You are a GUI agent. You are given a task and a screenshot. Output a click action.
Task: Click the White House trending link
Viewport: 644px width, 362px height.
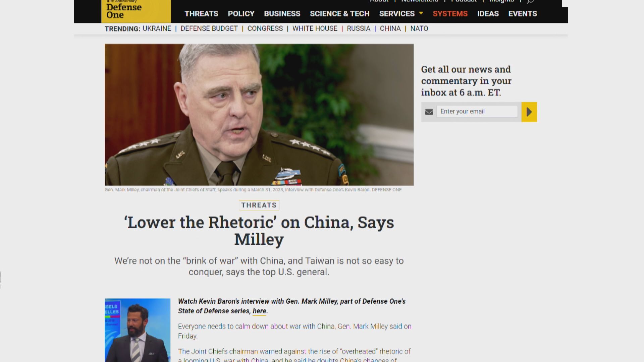click(x=315, y=29)
